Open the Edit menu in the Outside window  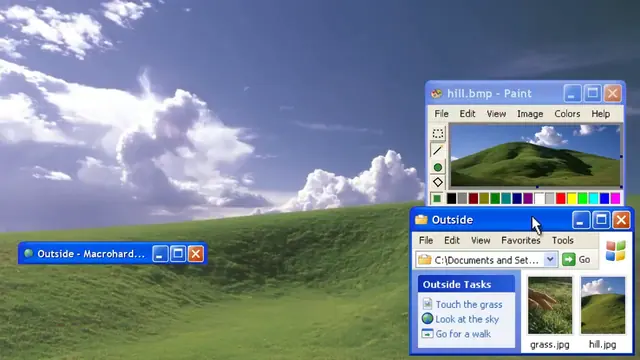tap(452, 240)
